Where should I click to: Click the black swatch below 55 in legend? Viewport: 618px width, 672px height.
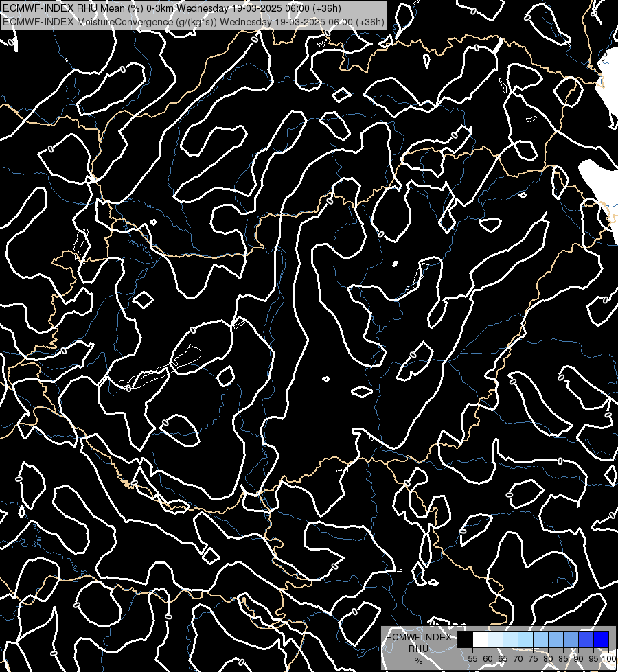(466, 639)
